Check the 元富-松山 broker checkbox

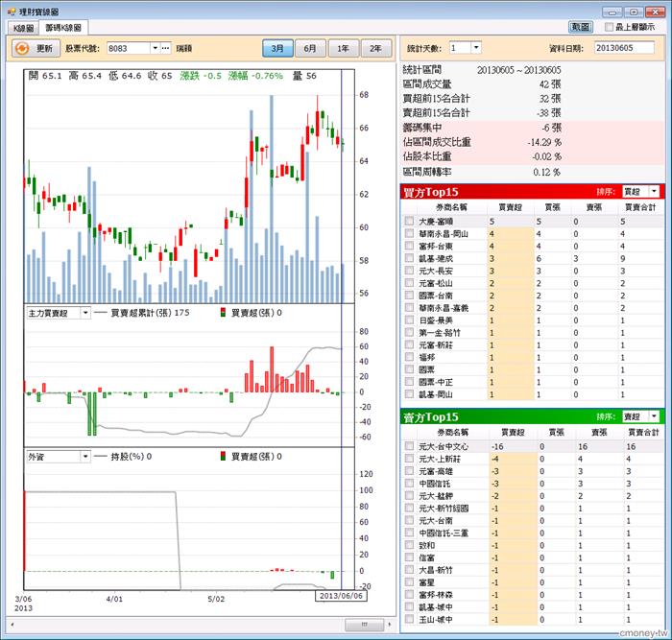tap(409, 283)
